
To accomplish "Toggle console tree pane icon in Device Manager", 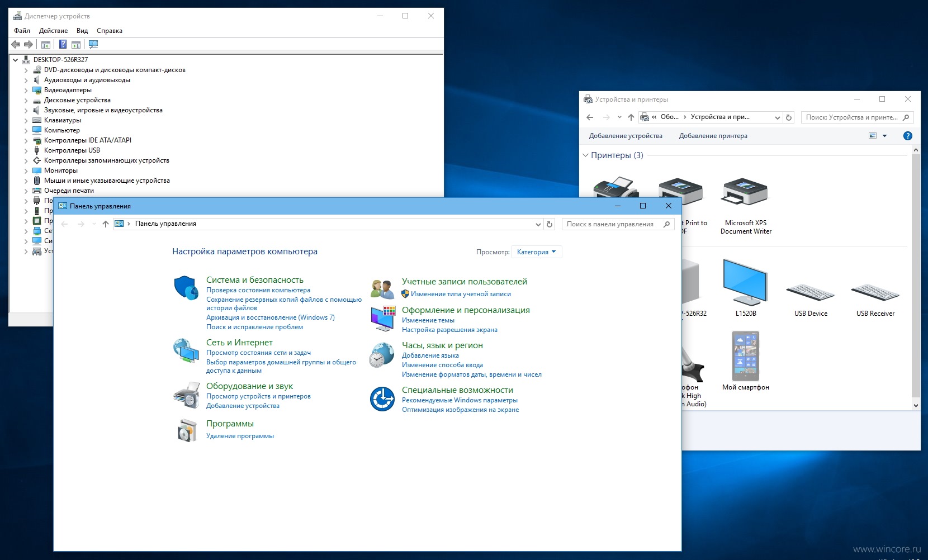I will (x=46, y=45).
